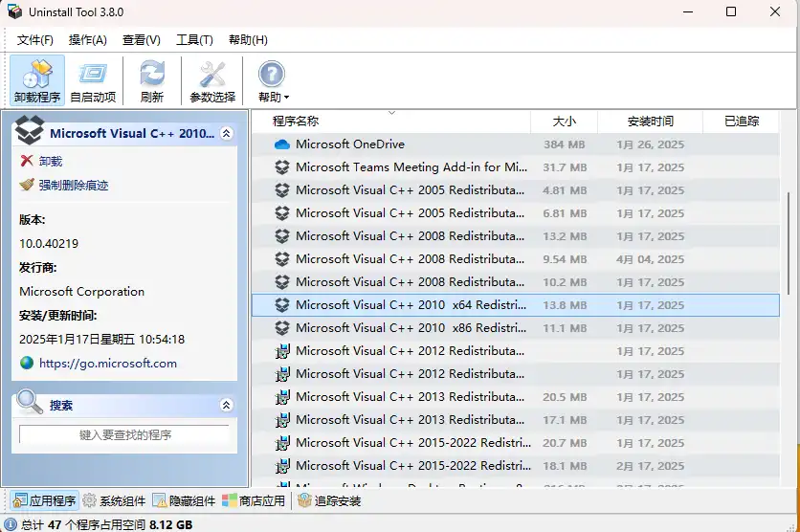Click icon of Microsoft Teams Meeting Add-in row
This screenshot has height=532, width=800.
pos(282,167)
